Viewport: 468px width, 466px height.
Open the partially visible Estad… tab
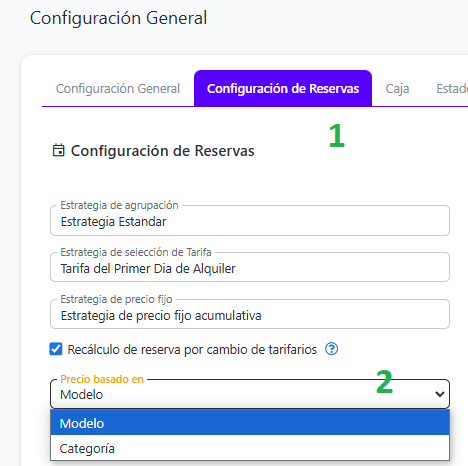click(x=452, y=89)
